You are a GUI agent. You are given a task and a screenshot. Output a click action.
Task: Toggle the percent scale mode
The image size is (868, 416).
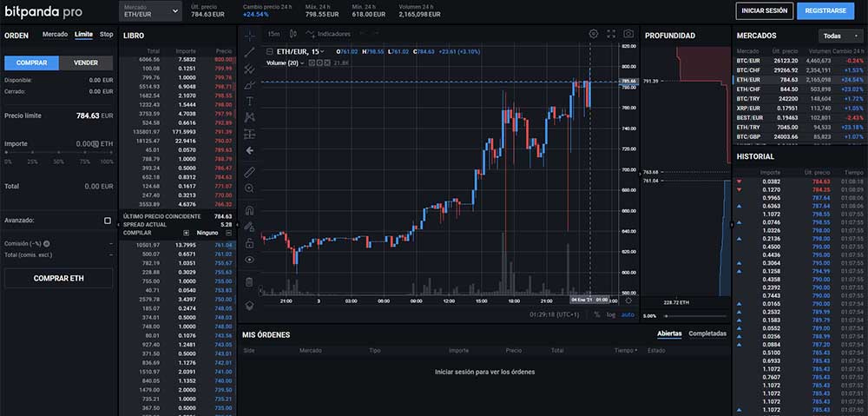[x=597, y=314]
